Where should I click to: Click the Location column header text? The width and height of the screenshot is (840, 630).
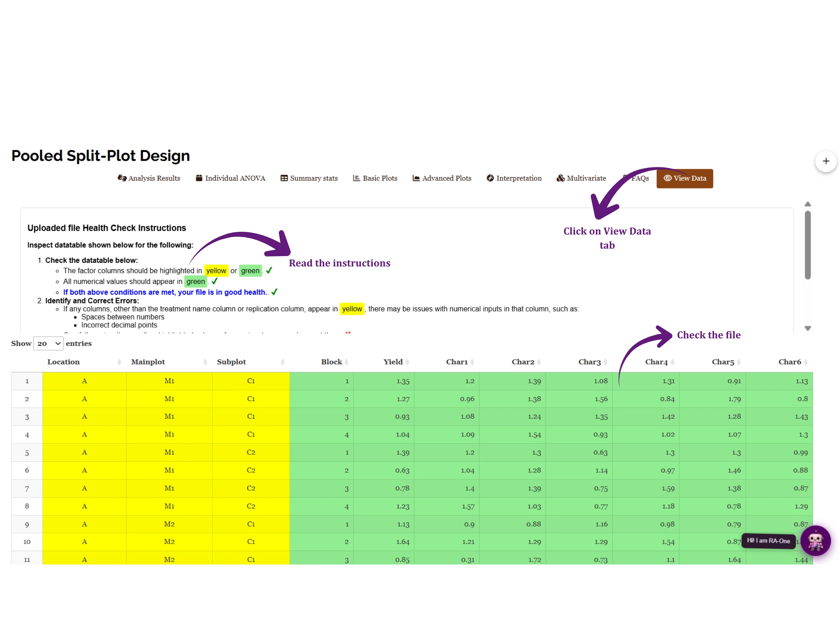[x=64, y=362]
